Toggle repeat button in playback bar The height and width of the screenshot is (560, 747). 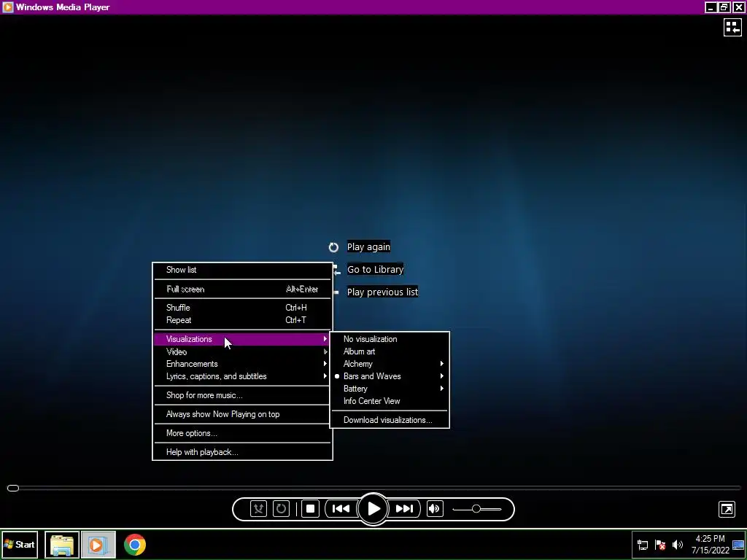tap(281, 508)
